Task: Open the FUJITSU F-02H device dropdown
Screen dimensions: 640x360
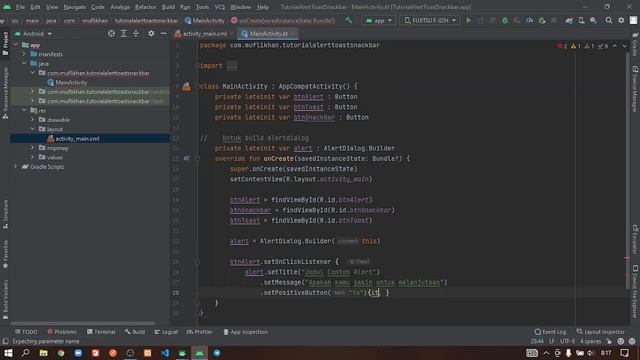Action: 430,20
